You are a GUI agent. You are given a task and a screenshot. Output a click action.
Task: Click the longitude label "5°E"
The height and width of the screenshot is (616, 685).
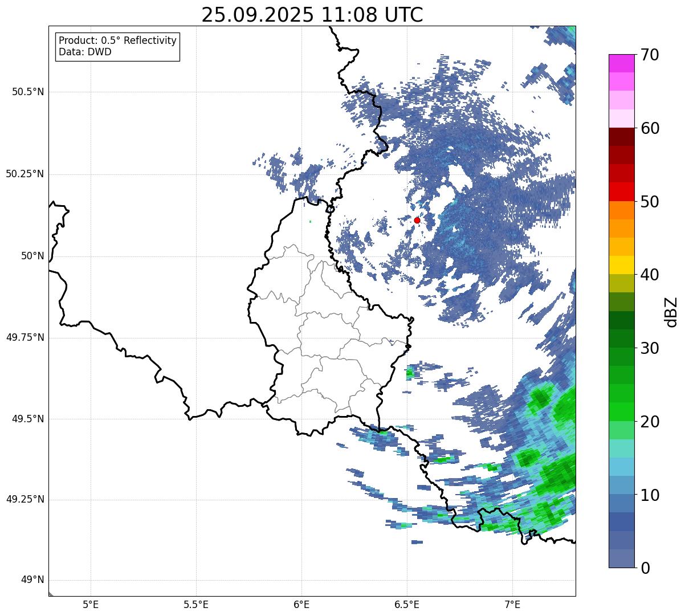click(91, 605)
